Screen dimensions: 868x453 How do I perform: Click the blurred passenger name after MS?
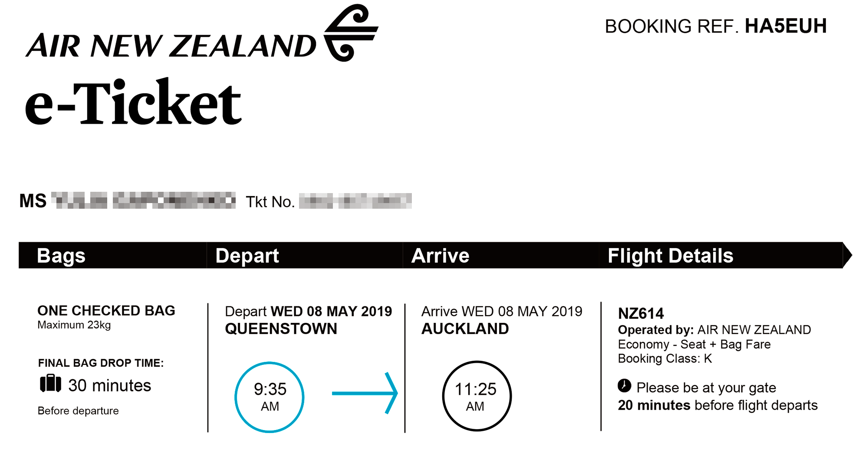click(143, 200)
